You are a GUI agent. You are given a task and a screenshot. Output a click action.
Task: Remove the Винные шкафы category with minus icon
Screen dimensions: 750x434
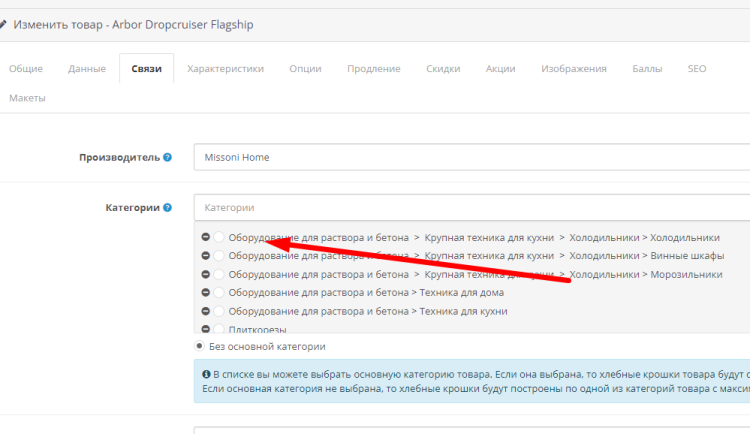[205, 256]
